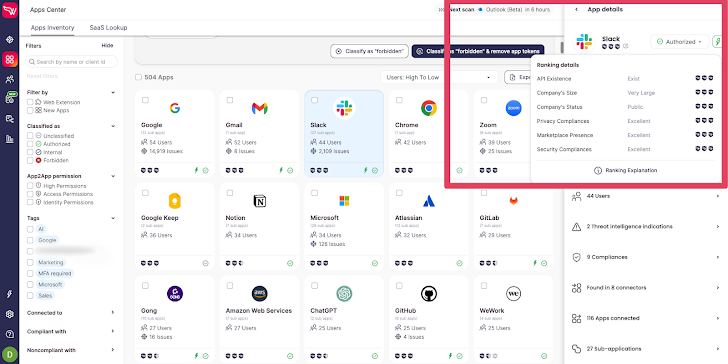The image size is (728, 364).
Task: Click Classify as forbidden & remove app tokens
Action: pos(478,51)
